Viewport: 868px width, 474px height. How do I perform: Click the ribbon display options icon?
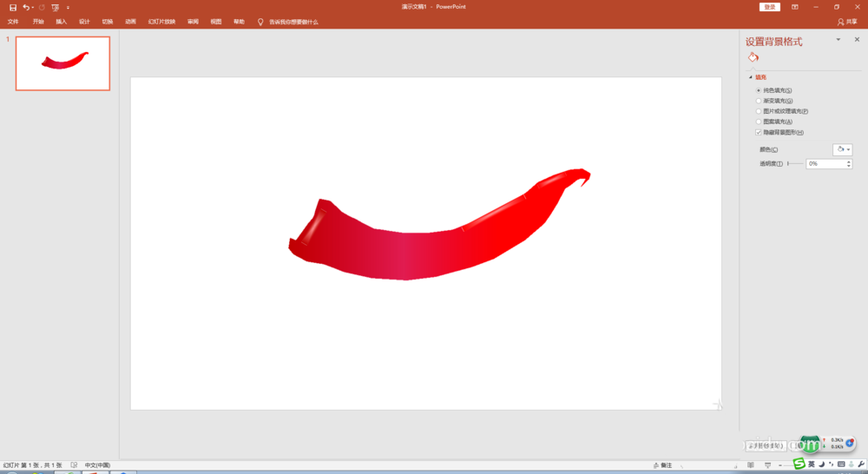[795, 7]
